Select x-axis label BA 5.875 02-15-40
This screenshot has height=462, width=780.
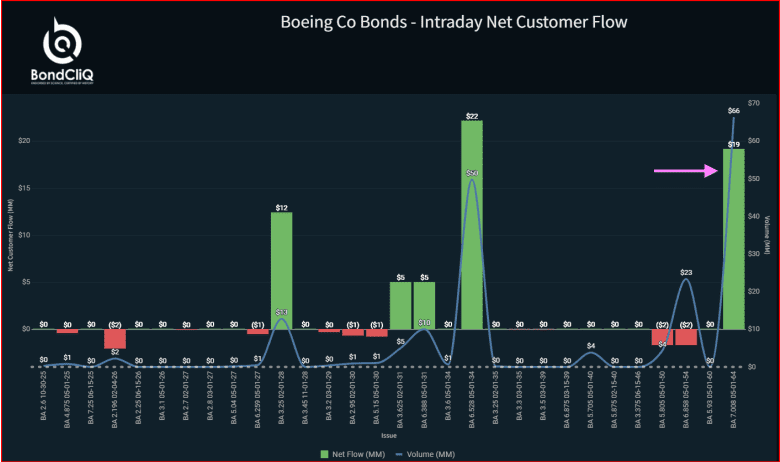(615, 399)
